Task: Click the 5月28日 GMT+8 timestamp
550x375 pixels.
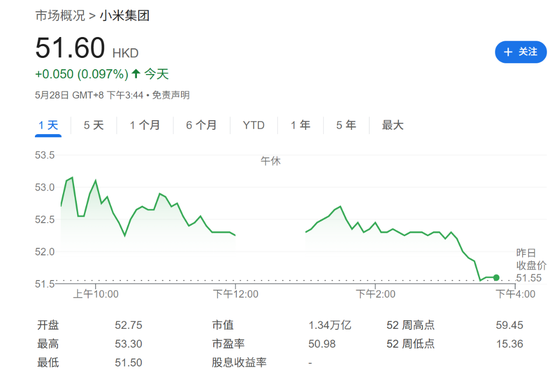Action: (89, 95)
